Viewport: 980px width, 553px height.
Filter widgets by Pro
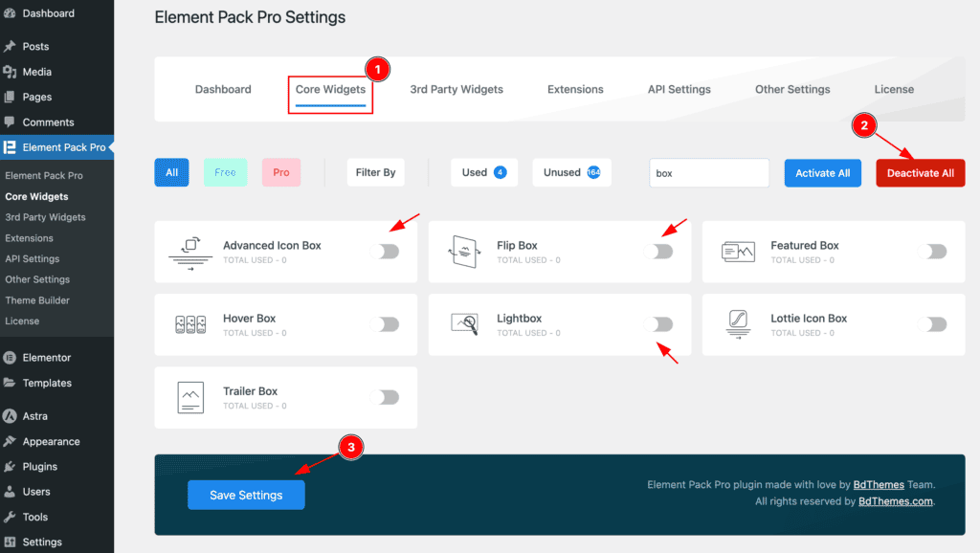pos(281,172)
